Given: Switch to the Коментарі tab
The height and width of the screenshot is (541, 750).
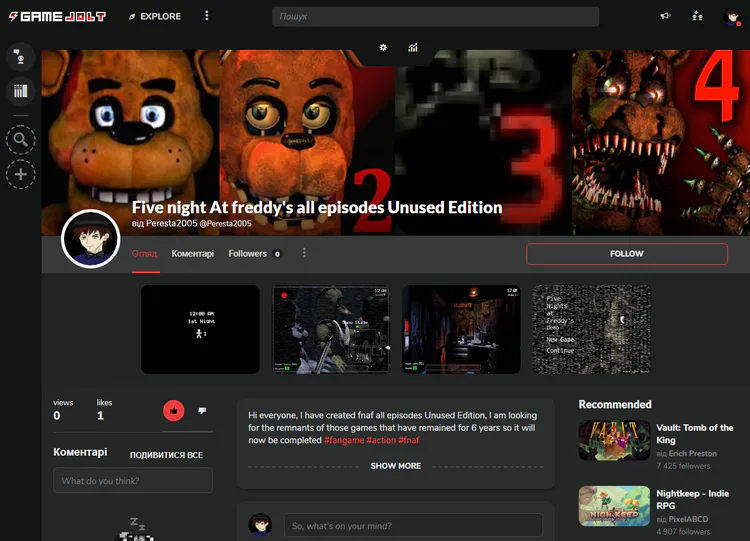Looking at the screenshot, I should (193, 254).
